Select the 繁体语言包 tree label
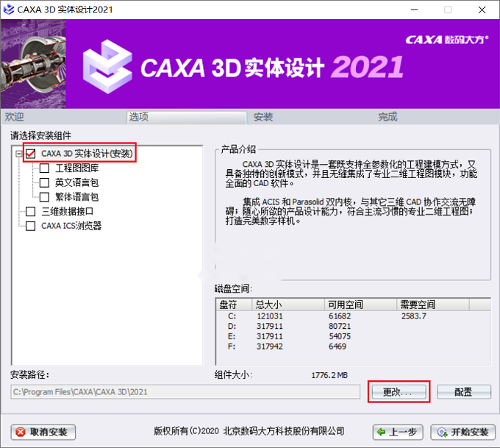500x448 pixels. tap(77, 197)
